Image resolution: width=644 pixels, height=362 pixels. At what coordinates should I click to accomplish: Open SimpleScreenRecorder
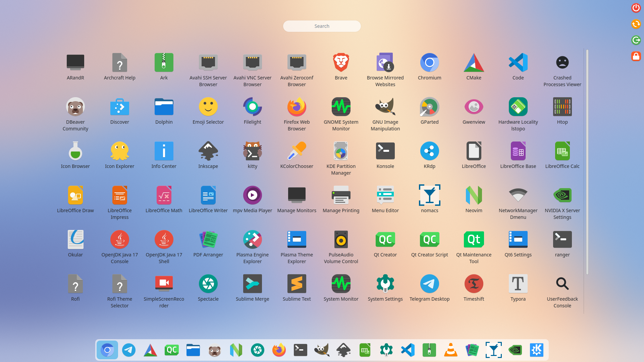pyautogui.click(x=164, y=291)
